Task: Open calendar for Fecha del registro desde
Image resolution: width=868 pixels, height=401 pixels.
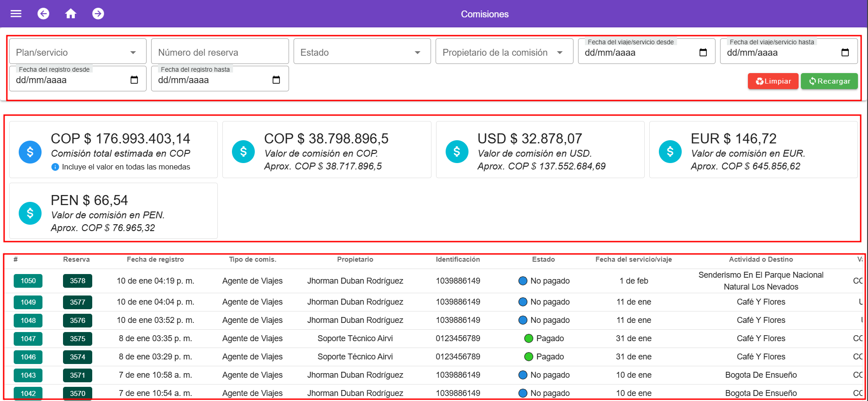Action: [134, 80]
